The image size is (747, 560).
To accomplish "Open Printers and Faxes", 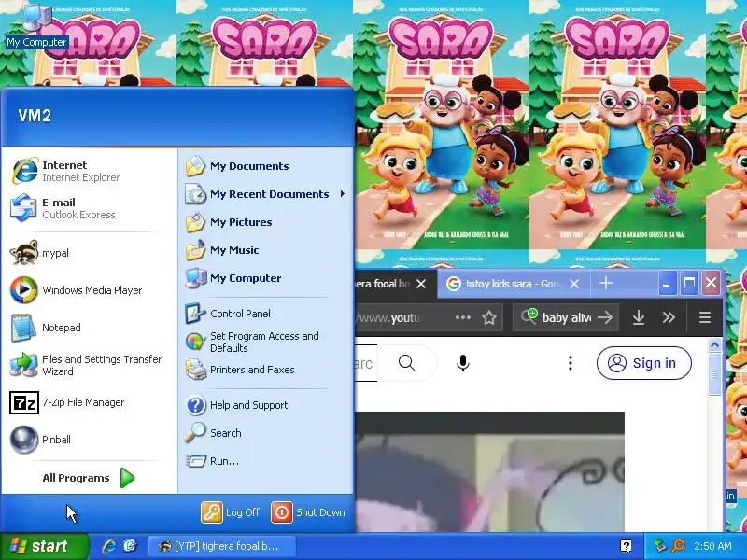I will point(266,370).
